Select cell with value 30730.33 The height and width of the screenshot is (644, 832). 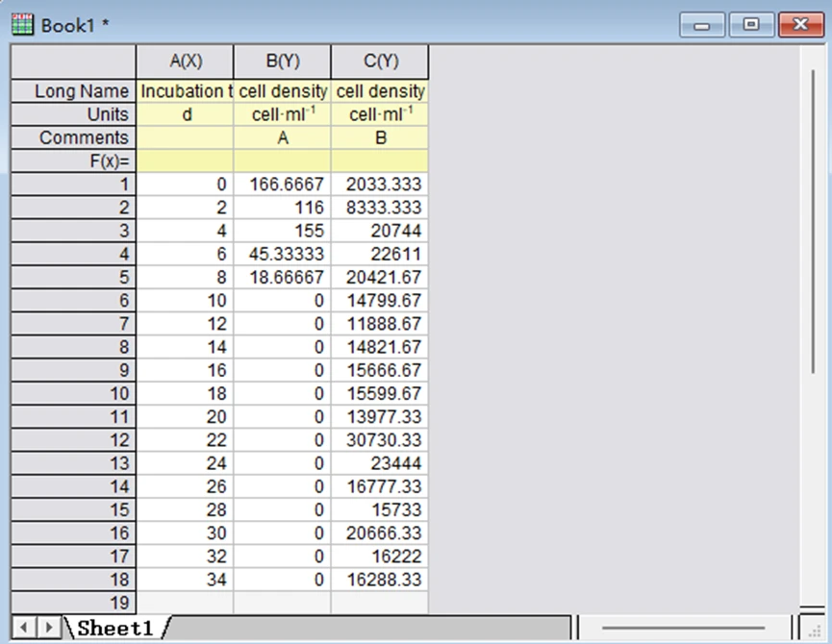(380, 440)
